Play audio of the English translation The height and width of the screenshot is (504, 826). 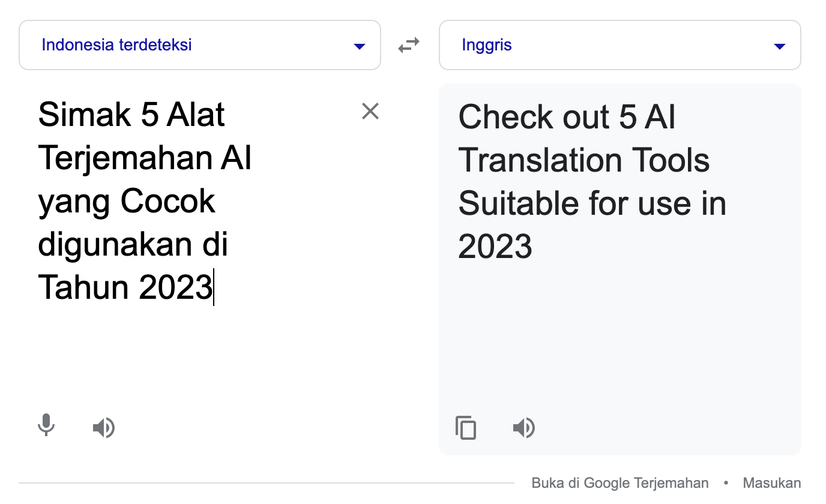[x=523, y=428]
